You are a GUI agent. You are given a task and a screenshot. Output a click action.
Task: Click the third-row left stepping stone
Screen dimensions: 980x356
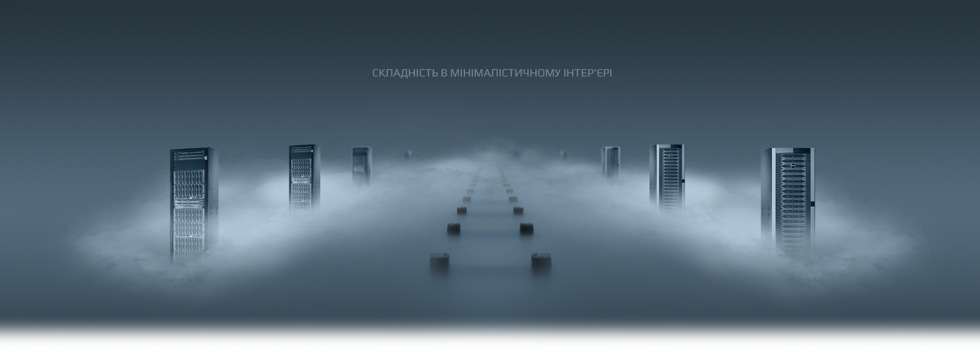(x=461, y=210)
